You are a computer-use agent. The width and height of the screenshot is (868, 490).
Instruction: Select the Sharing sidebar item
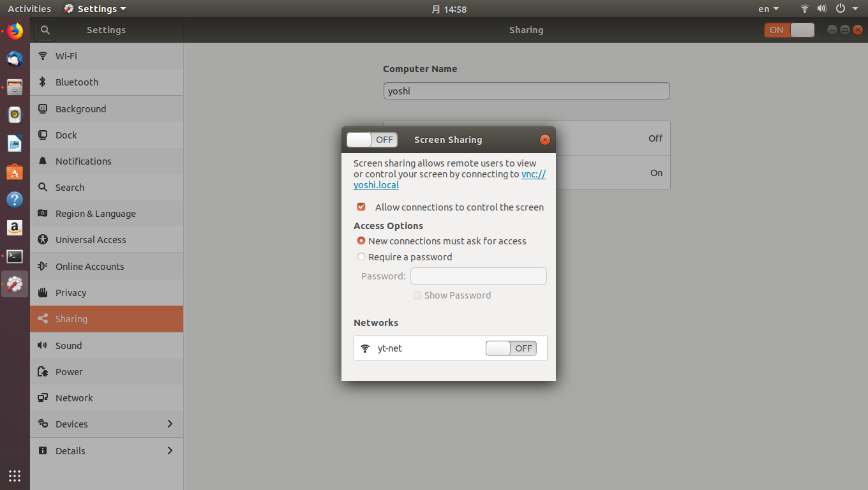click(x=107, y=319)
